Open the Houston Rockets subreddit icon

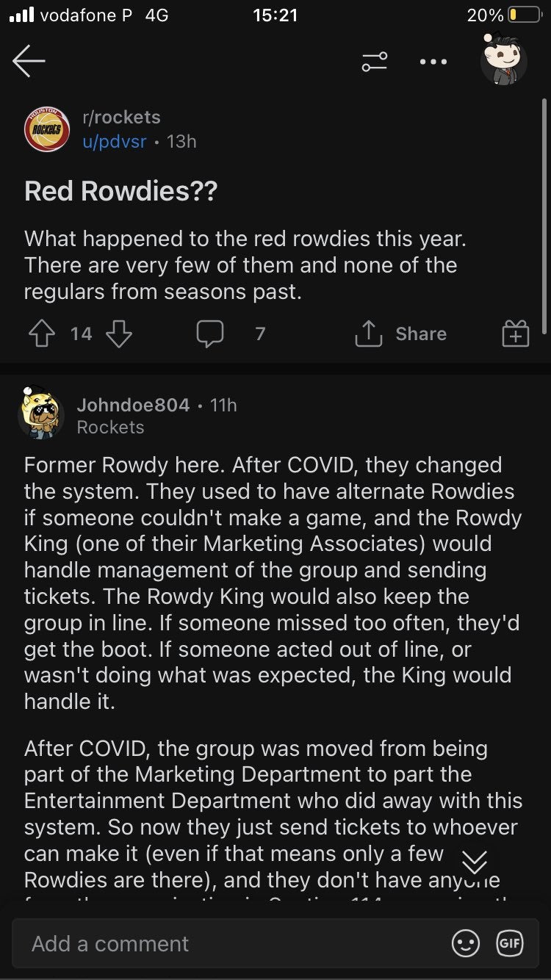(47, 129)
